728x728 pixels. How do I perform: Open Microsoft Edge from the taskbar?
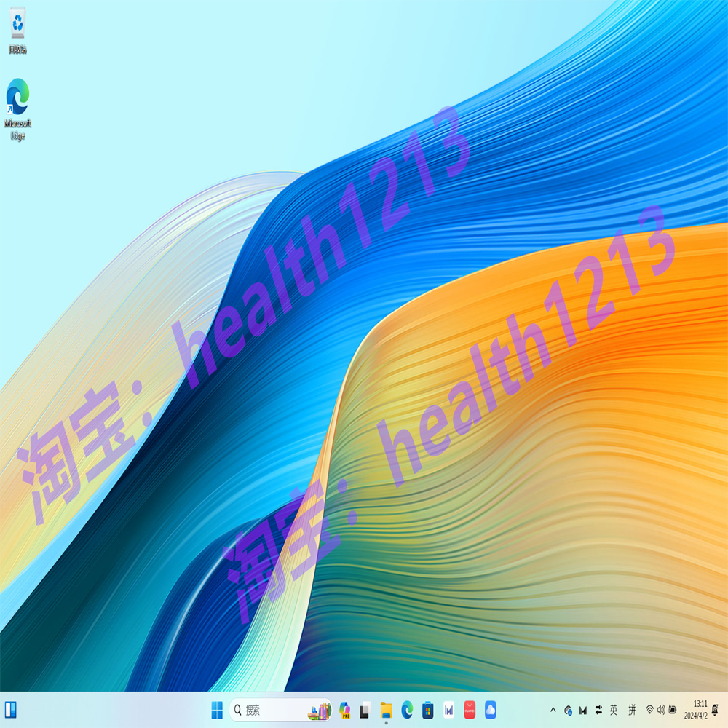pos(406,710)
